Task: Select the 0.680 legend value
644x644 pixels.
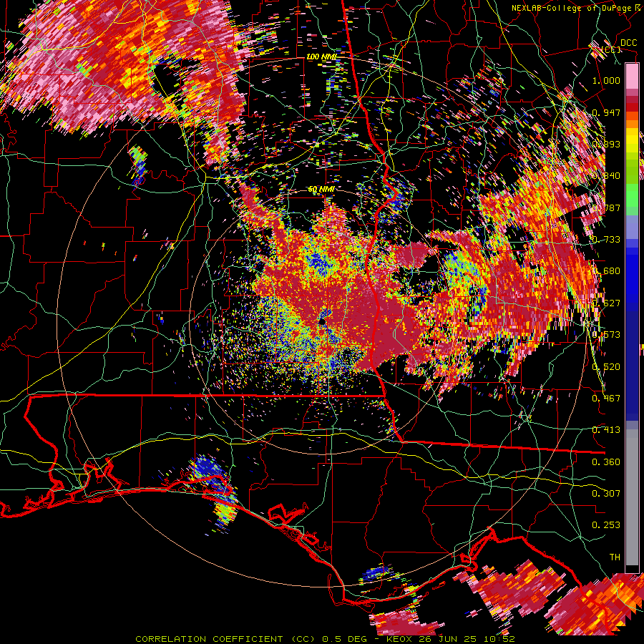Action: tap(606, 270)
